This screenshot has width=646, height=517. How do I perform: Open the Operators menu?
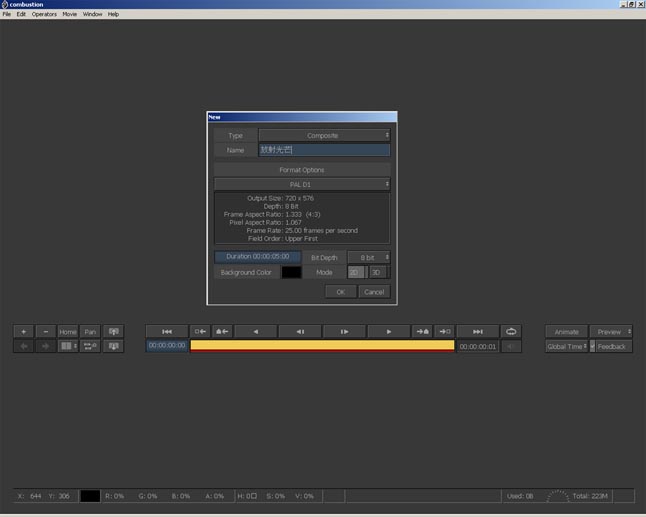44,14
